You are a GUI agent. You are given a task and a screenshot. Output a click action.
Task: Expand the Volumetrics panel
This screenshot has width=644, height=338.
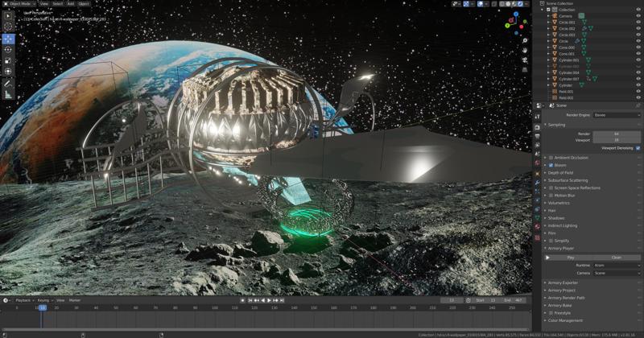(x=559, y=203)
